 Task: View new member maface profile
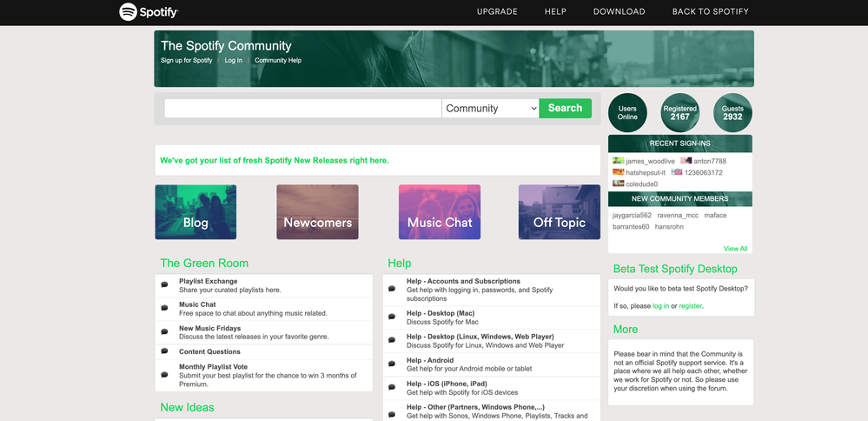(715, 216)
